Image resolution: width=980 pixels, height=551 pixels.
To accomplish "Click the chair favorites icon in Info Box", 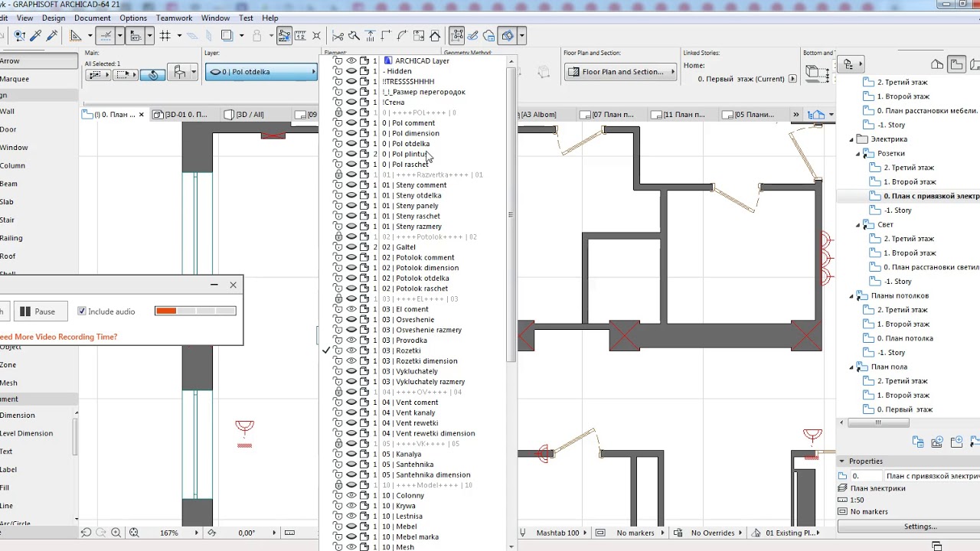I will click(x=180, y=73).
